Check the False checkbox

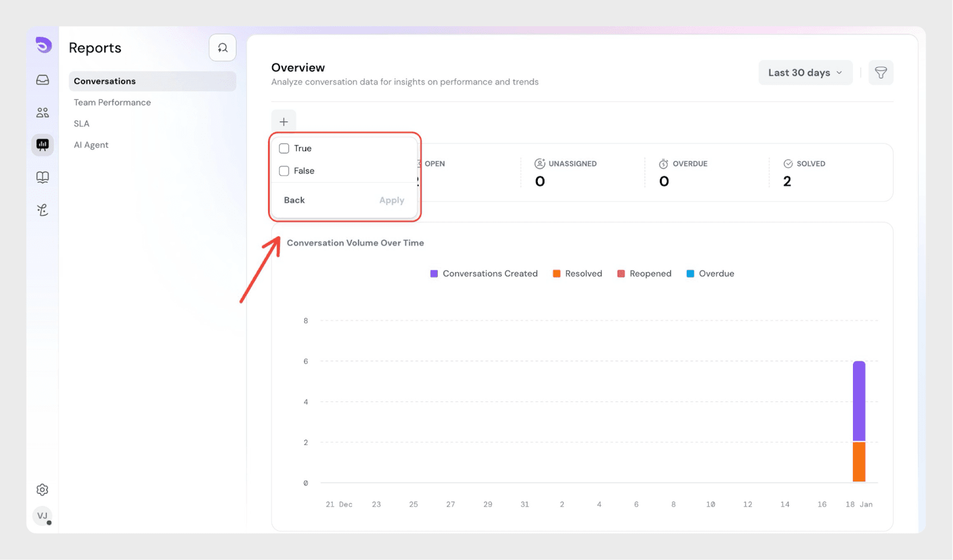coord(284,171)
